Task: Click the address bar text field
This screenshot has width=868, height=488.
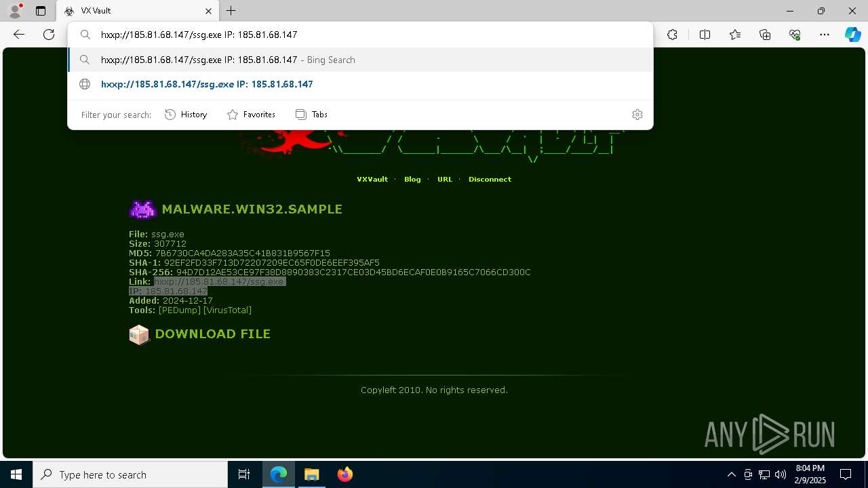Action: tap(360, 35)
